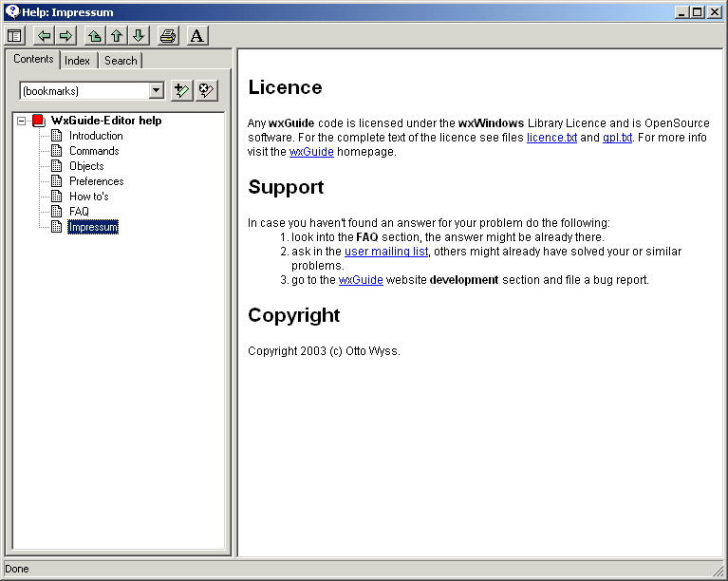Select the FAQ topic in tree
Image resolution: width=728 pixels, height=581 pixels.
[79, 212]
